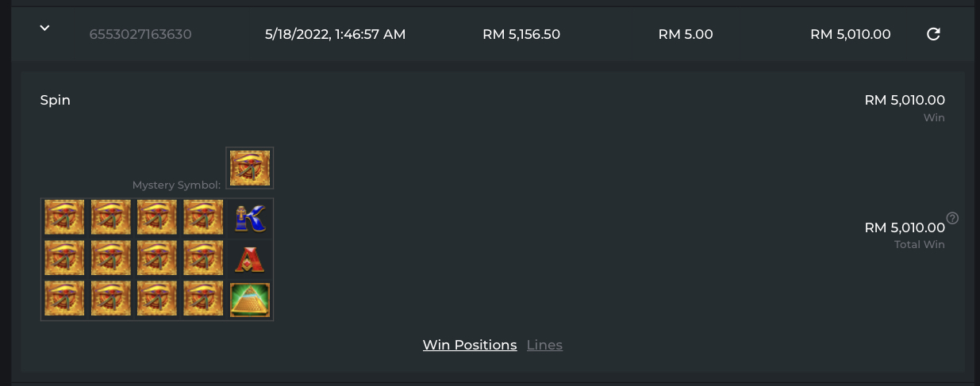980x386 pixels.
Task: Click the top-left Eye of Horus symbol
Action: (64, 218)
